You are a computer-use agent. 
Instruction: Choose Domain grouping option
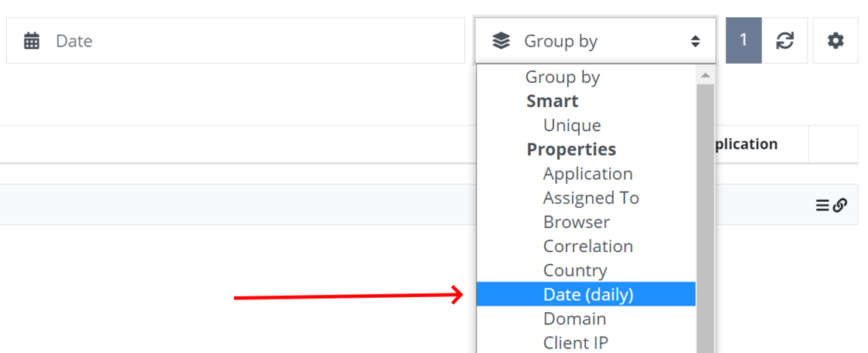586,319
